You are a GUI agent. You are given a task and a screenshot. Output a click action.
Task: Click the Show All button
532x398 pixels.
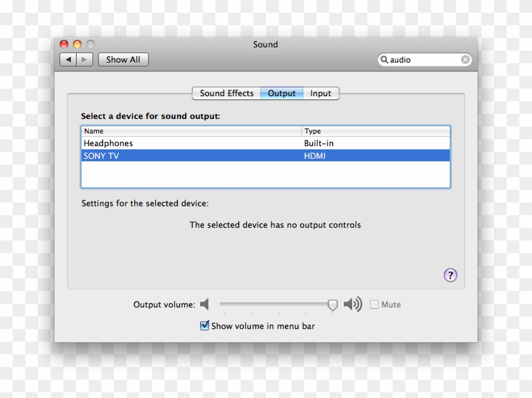coord(123,59)
